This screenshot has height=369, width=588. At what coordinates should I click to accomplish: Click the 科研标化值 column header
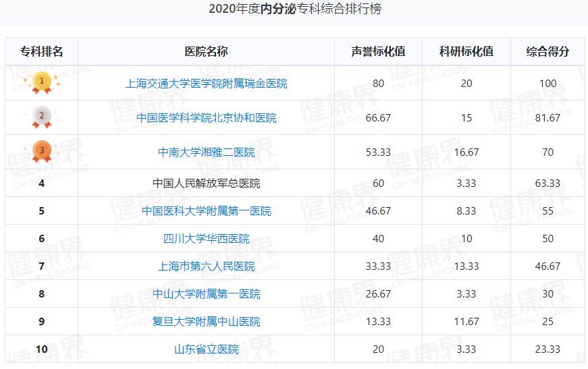[466, 51]
